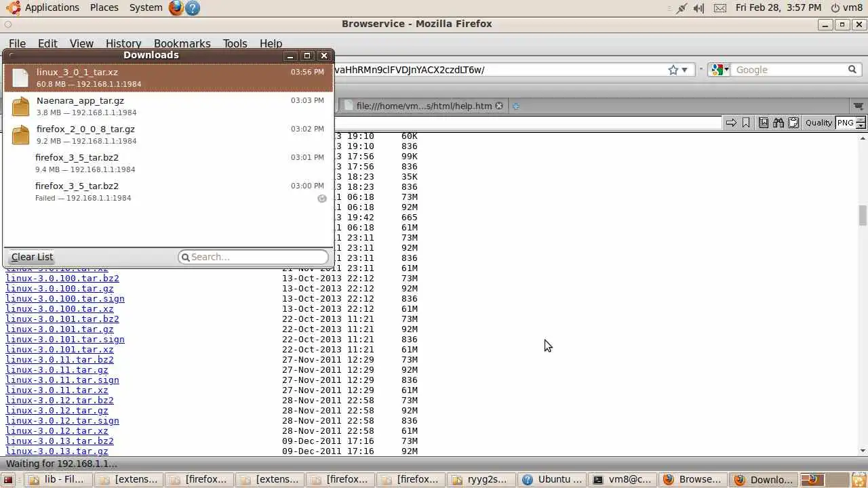This screenshot has height=488, width=868.
Task: Click the clipboard paste icon
Action: tap(793, 123)
